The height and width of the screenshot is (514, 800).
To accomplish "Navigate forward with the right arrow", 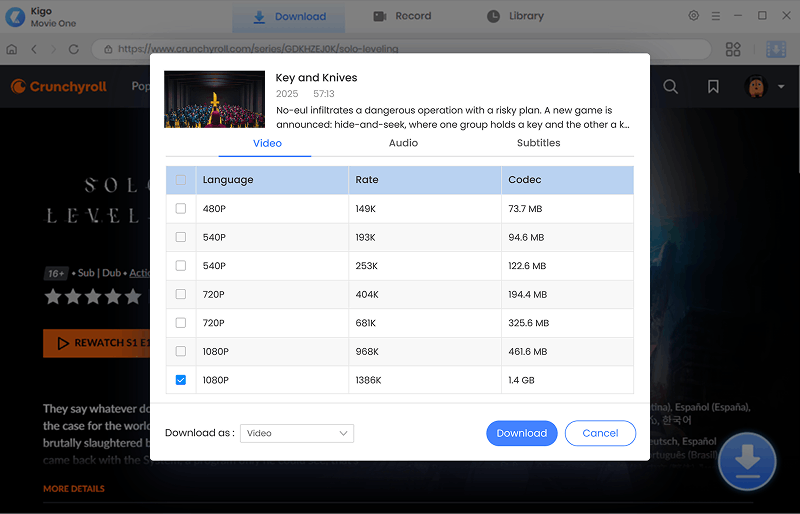I will [x=53, y=49].
